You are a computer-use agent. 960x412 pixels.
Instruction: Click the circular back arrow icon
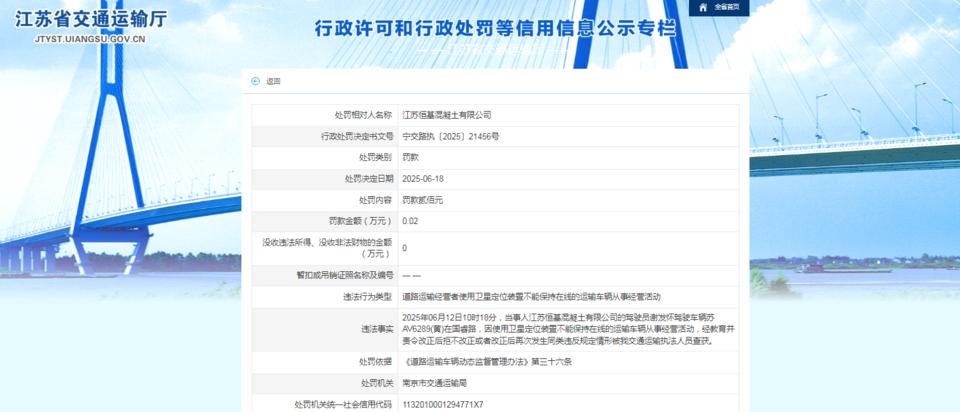coord(255,81)
